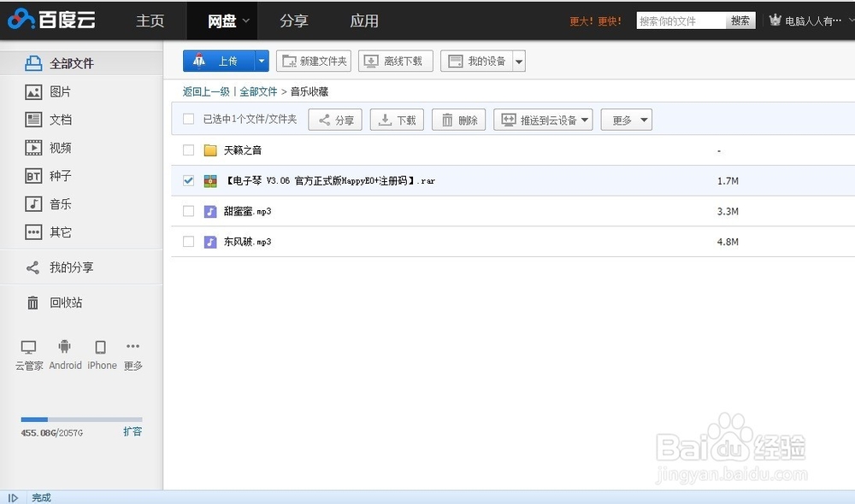Uncheck the 电子琴 rar file checkbox
The height and width of the screenshot is (504, 855).
coord(189,180)
